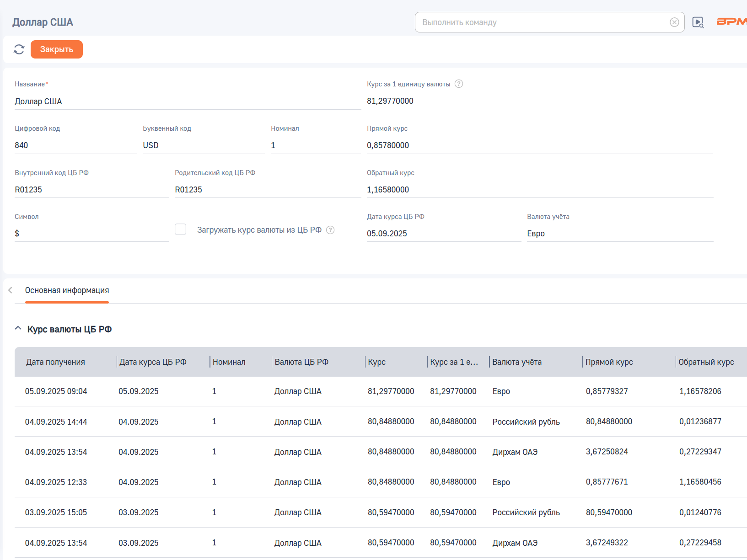
Task: Click the refresh icon beside Закрыть
Action: pos(19,49)
